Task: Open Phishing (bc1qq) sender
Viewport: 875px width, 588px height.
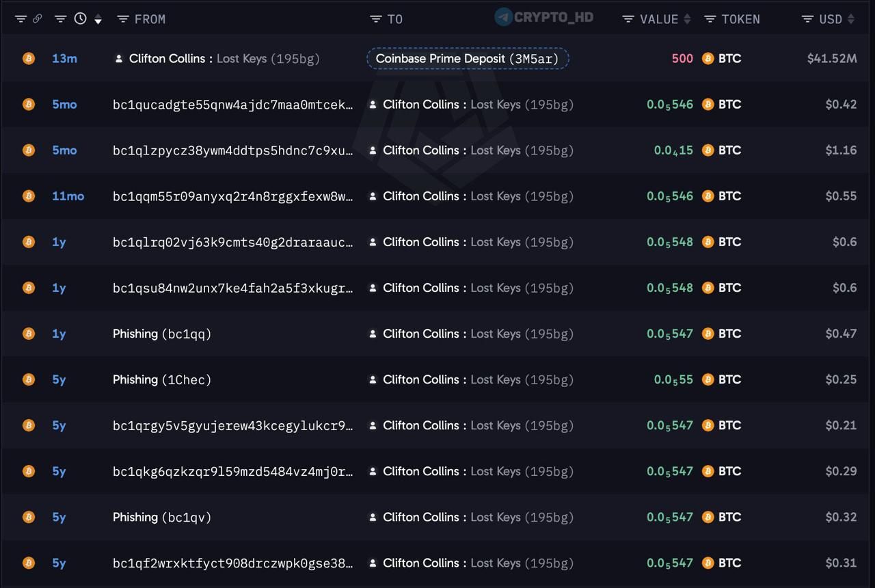Action: [162, 334]
